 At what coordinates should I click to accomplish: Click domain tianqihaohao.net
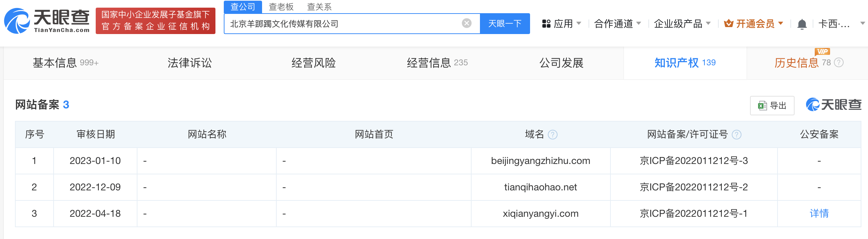(540, 187)
